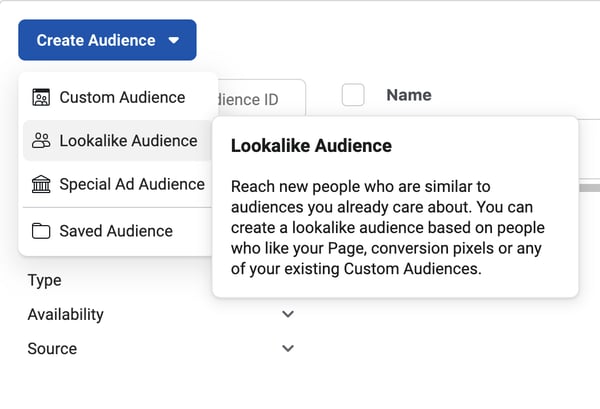Choose Custom Audience from the menu
The height and width of the screenshot is (409, 600).
pyautogui.click(x=122, y=97)
